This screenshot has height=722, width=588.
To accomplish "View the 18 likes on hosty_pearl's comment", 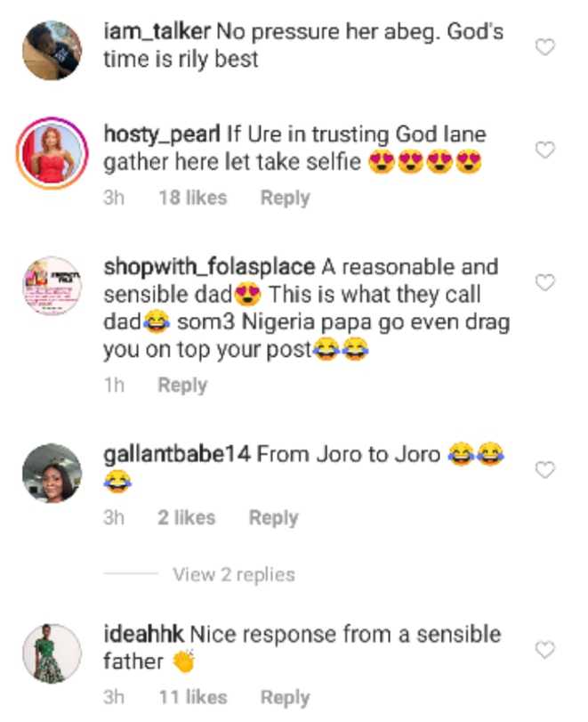I will click(x=192, y=198).
